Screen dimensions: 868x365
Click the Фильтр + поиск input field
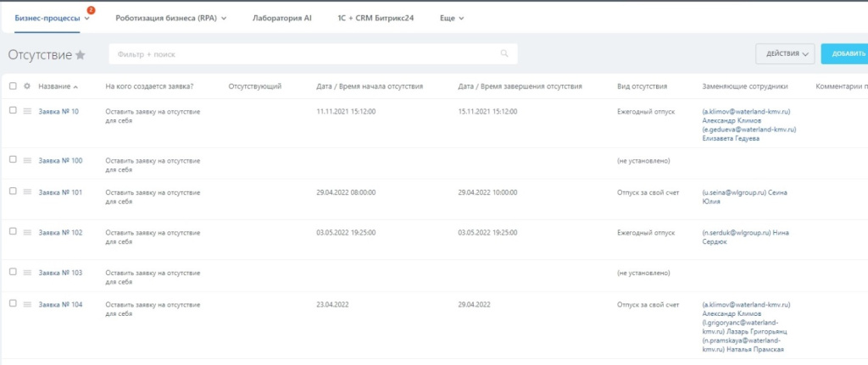[x=305, y=54]
